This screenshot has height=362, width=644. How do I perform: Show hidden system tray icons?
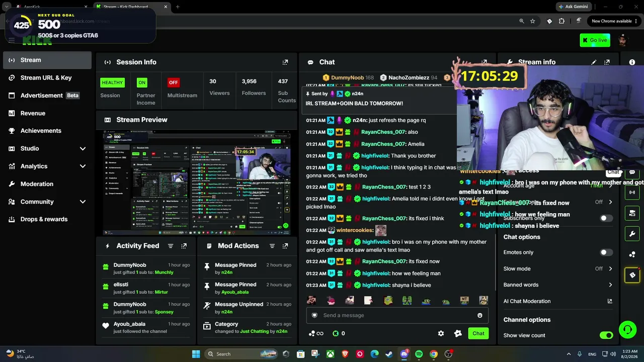(x=569, y=354)
